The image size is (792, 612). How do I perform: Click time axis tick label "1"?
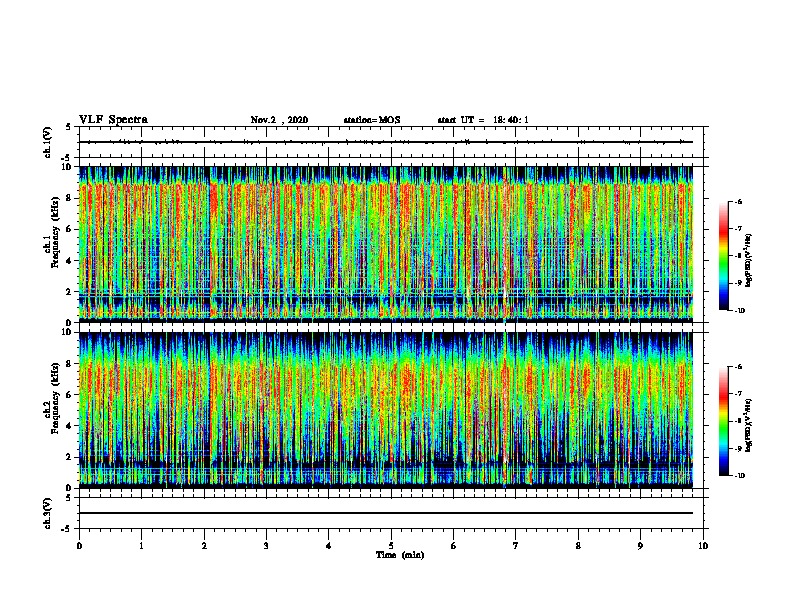(141, 546)
